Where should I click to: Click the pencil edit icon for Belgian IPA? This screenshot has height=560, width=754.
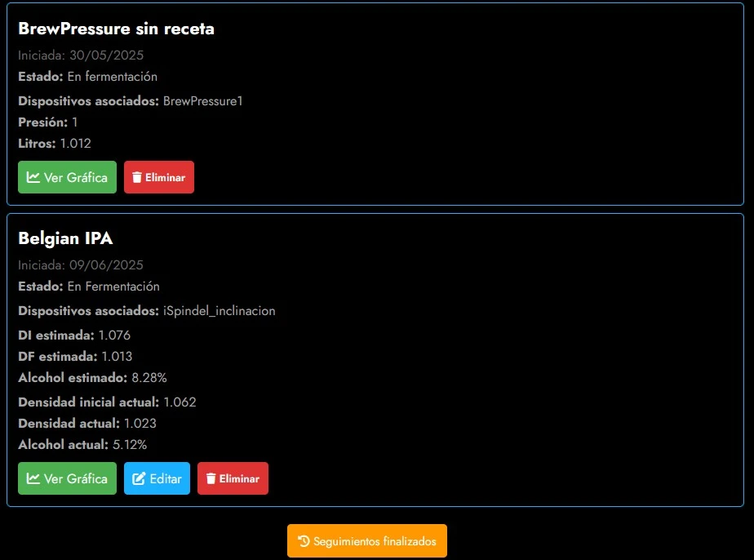point(139,478)
